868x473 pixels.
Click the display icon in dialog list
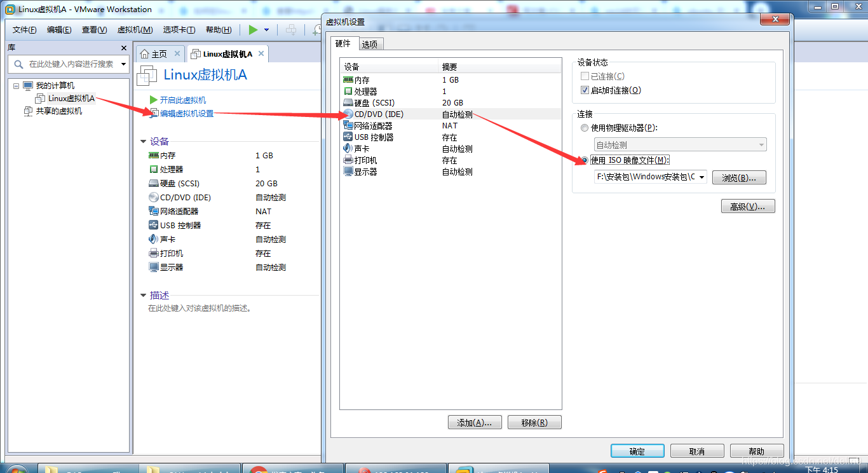pos(348,172)
